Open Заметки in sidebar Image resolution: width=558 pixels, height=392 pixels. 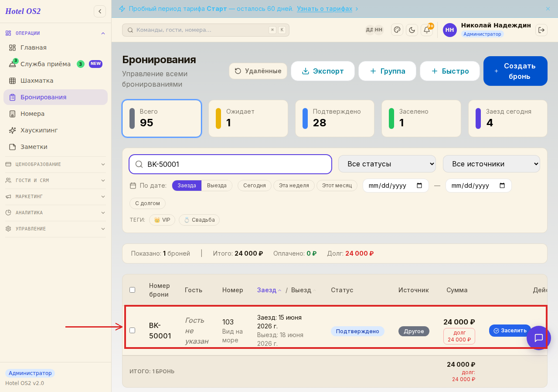55,147
